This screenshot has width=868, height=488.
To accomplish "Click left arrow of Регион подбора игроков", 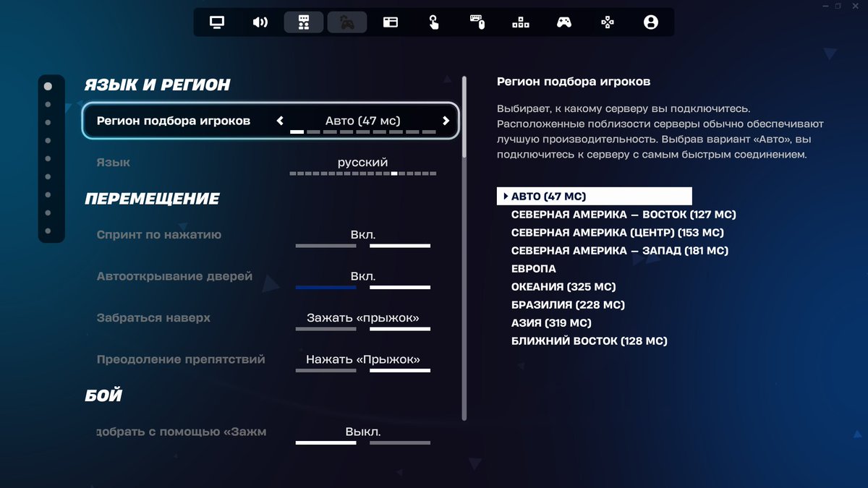I will coord(281,121).
